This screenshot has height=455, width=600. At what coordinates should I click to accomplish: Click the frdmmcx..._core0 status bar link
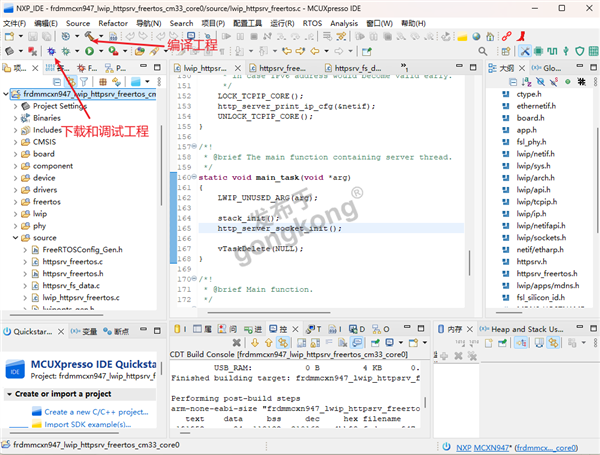point(546,447)
